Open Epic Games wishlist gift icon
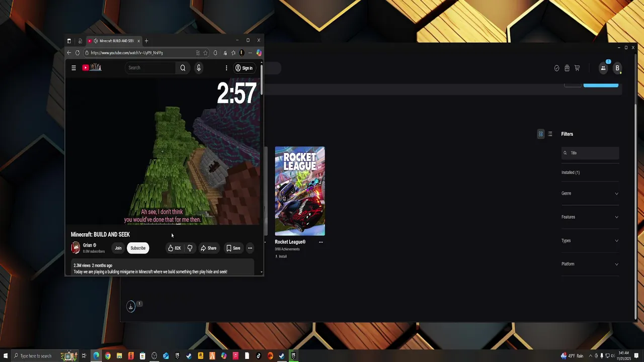 pos(567,68)
